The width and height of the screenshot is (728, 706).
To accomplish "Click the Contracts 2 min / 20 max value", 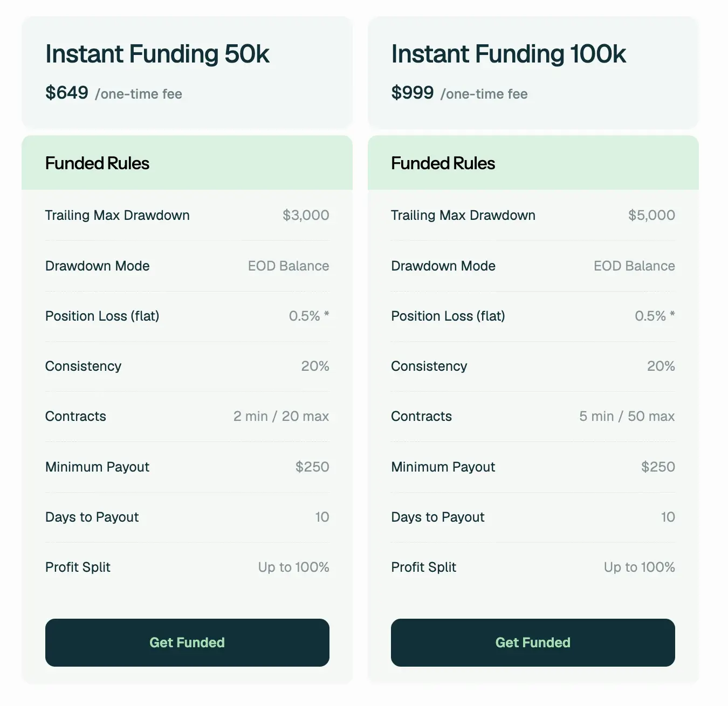I will pos(281,416).
